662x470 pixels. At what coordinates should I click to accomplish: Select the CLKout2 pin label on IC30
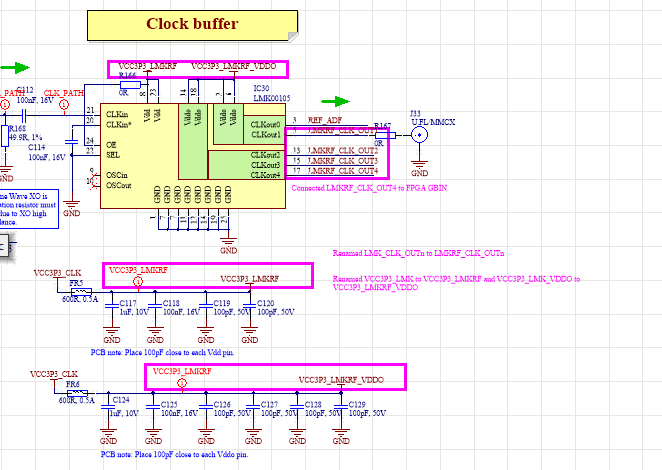pos(264,155)
